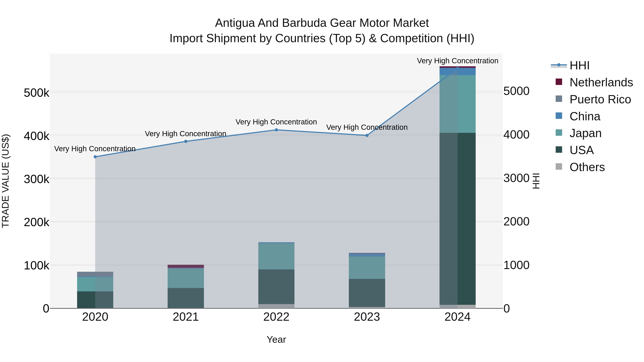644x362 pixels.
Task: Click the 5000 HHI axis tick label
Action: pyautogui.click(x=516, y=91)
